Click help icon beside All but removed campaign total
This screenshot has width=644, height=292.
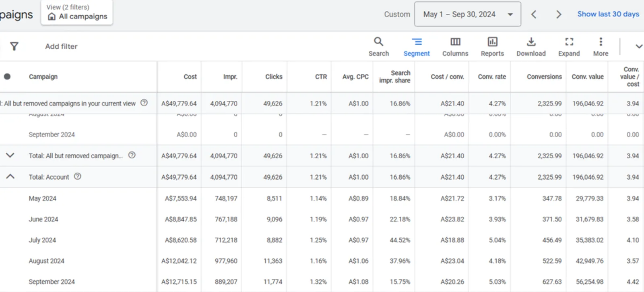[x=132, y=155]
